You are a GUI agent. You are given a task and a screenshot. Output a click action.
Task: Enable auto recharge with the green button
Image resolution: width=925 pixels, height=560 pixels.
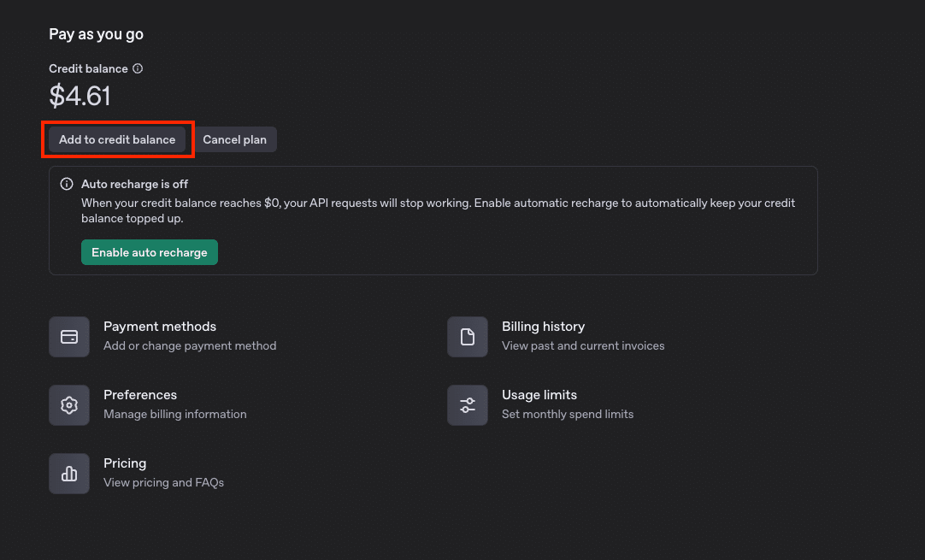[x=150, y=252]
